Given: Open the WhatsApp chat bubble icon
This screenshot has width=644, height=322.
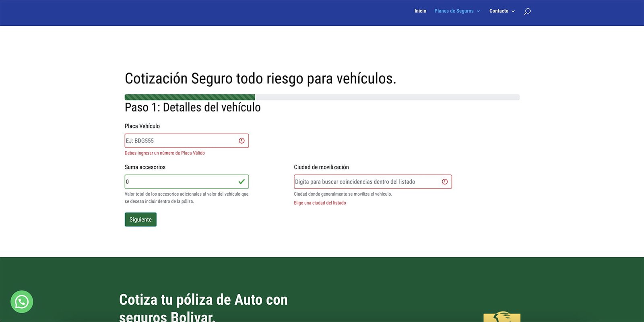Looking at the screenshot, I should pos(22,301).
